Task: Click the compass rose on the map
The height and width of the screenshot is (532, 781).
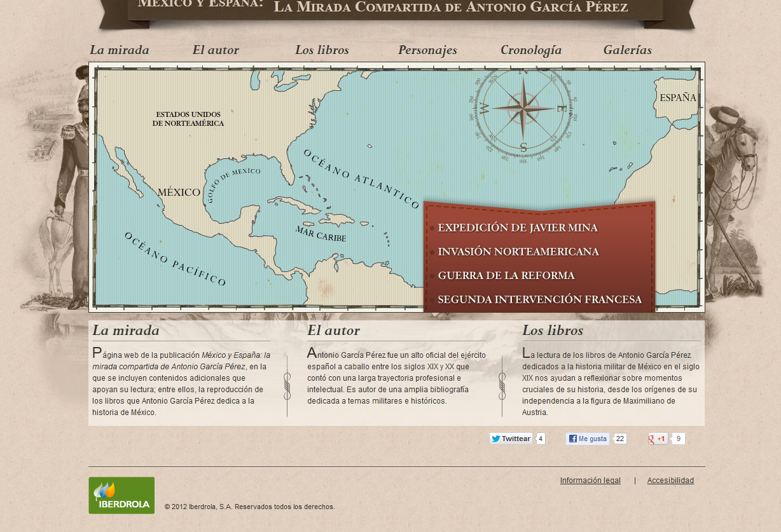Action: [523, 108]
